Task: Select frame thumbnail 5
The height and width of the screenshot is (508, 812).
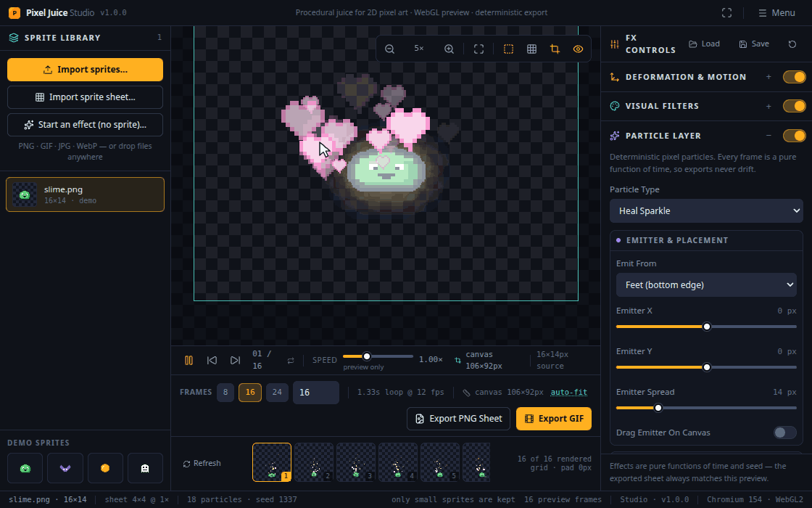Action: click(x=439, y=462)
